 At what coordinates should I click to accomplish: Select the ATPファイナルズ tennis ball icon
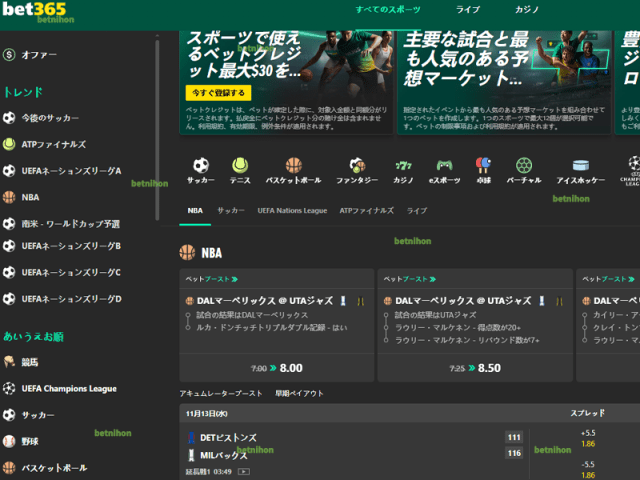pos(9,144)
